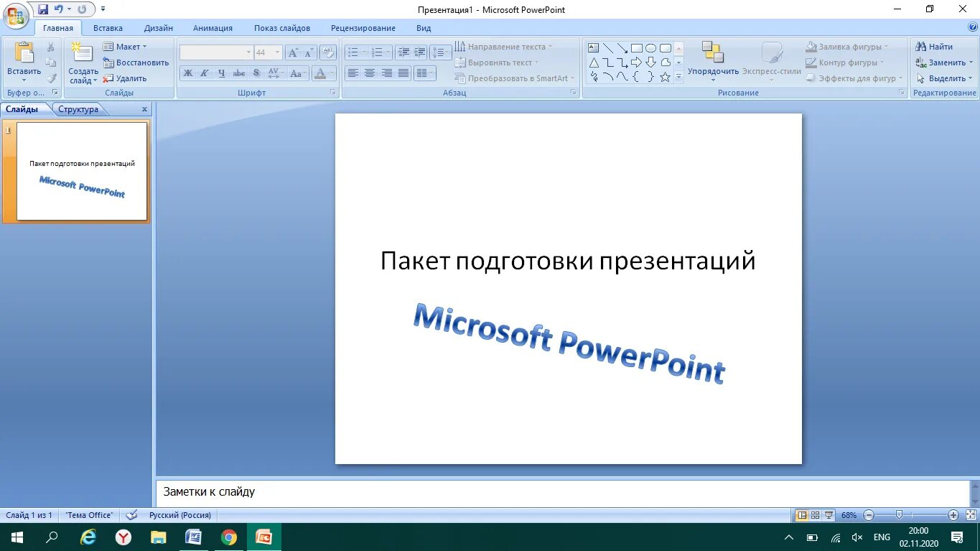The width and height of the screenshot is (980, 551).
Task: Center the text alignment
Action: 370,73
